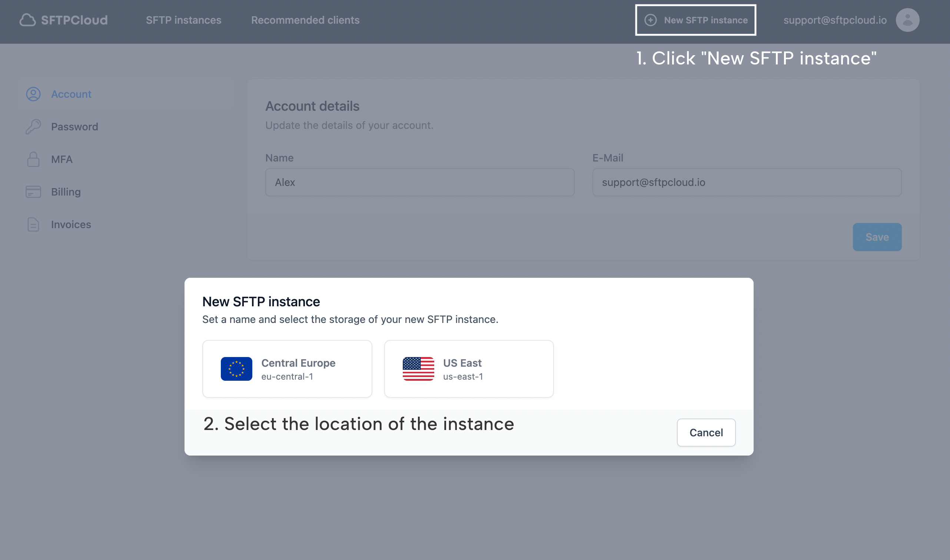Click the New SFTP instance plus icon
The image size is (950, 560).
(651, 19)
